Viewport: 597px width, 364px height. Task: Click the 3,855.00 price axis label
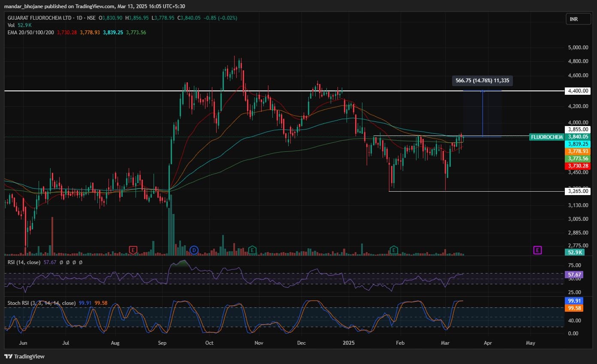tap(579, 129)
